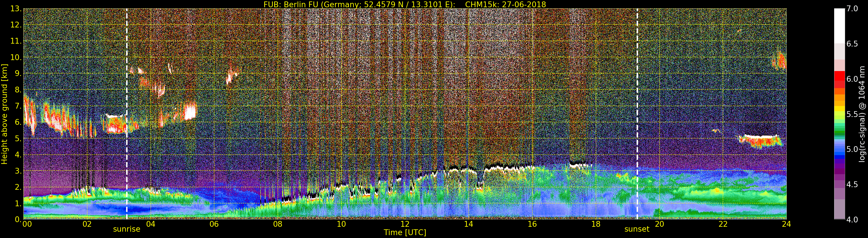The width and height of the screenshot is (868, 238).
Task: Select the '13.' height axis tick label
Action: 16,9
